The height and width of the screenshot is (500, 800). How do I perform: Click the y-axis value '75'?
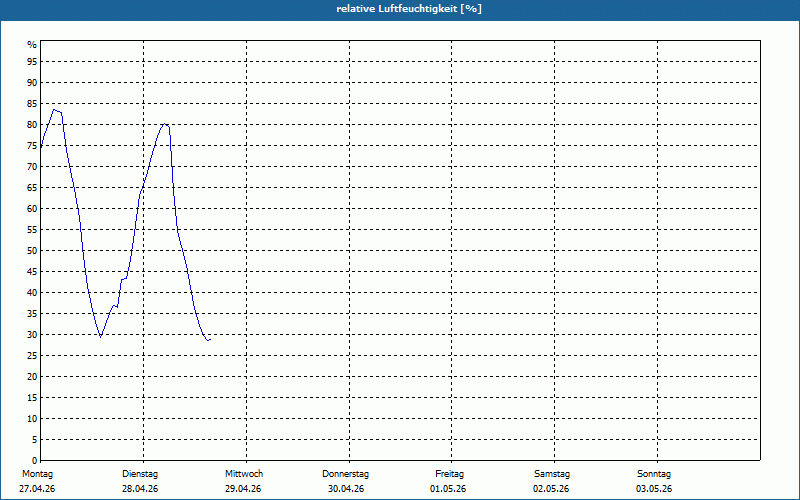(32, 145)
